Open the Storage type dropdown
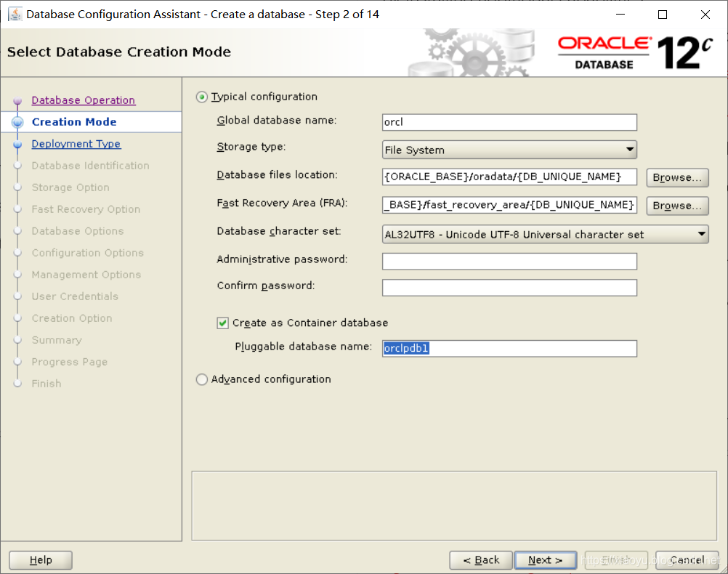The height and width of the screenshot is (574, 728). (x=509, y=150)
